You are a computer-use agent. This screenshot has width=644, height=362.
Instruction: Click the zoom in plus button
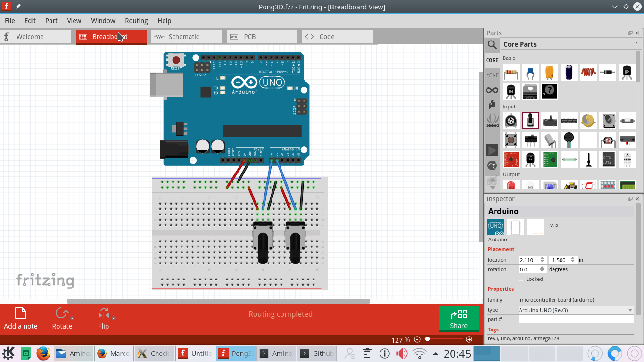click(x=469, y=339)
